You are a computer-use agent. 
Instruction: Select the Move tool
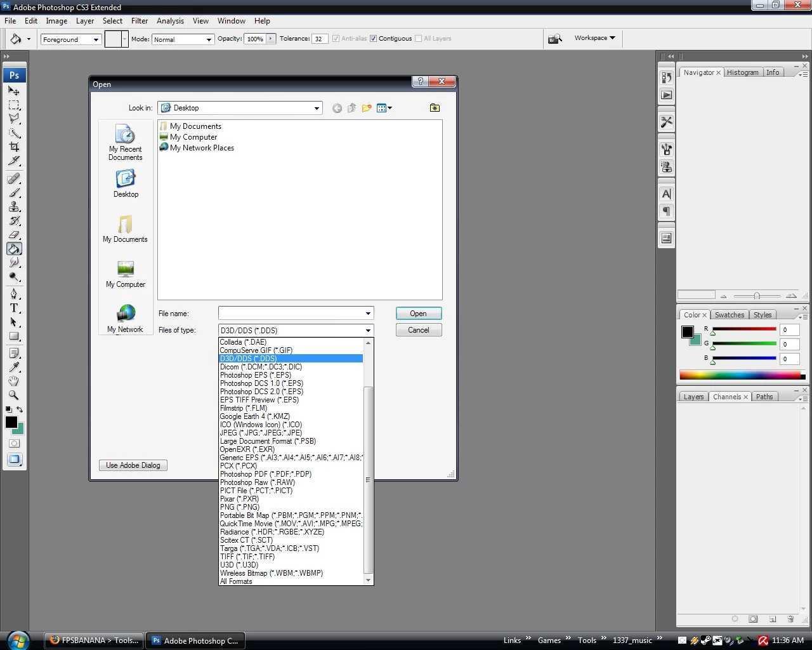click(14, 91)
